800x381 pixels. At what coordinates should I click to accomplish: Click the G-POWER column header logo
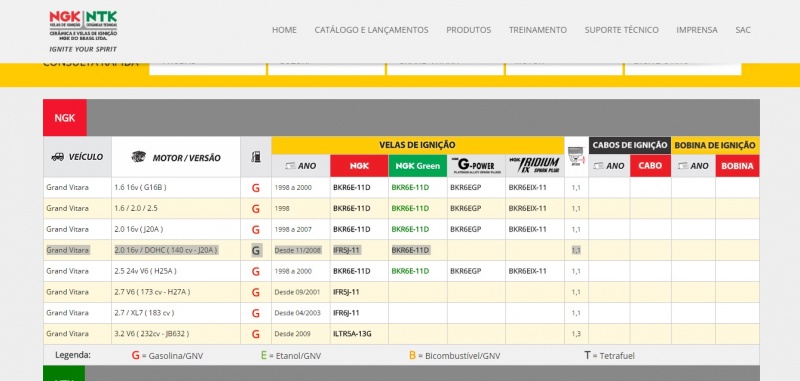point(476,166)
